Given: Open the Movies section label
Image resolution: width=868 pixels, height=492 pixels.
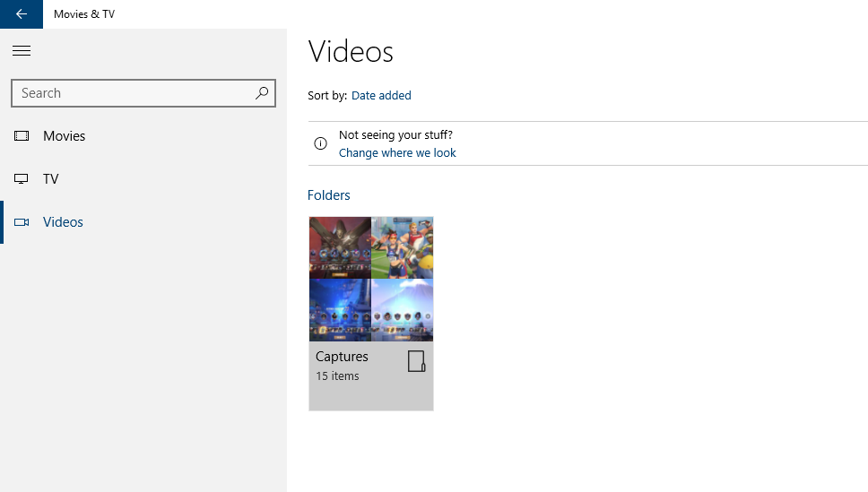Looking at the screenshot, I should pyautogui.click(x=65, y=136).
